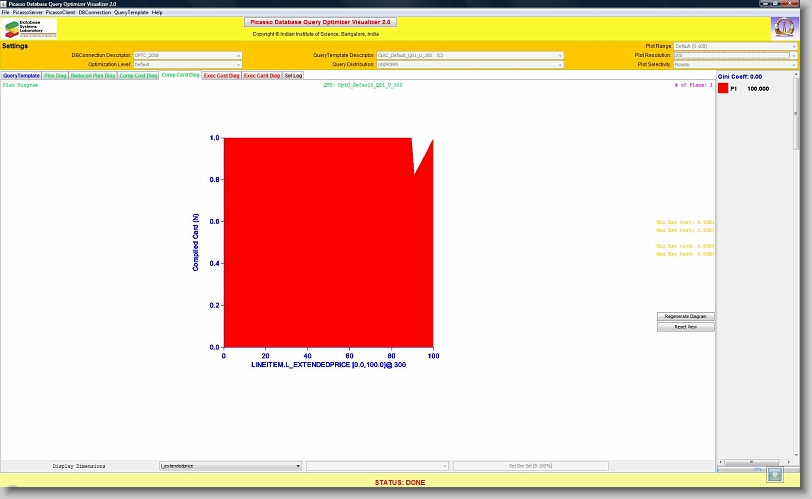Open the Sel Log tab
The height and width of the screenshot is (499, 812).
click(293, 75)
